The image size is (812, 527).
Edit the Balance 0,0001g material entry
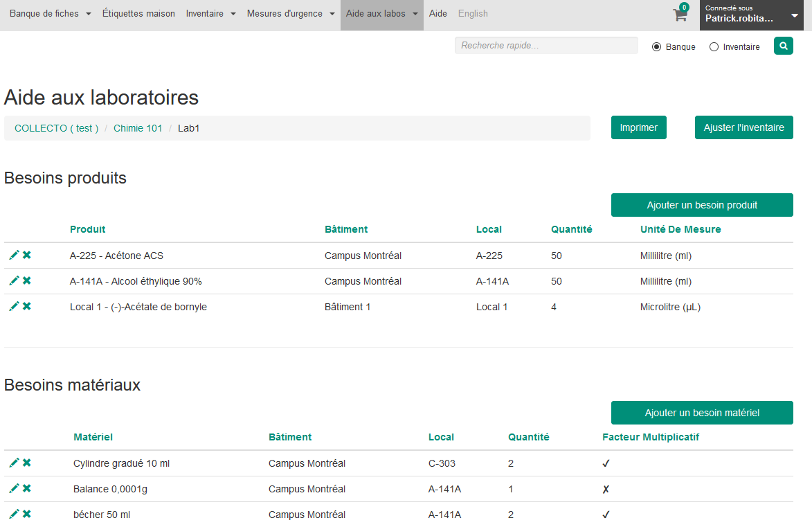click(14, 489)
